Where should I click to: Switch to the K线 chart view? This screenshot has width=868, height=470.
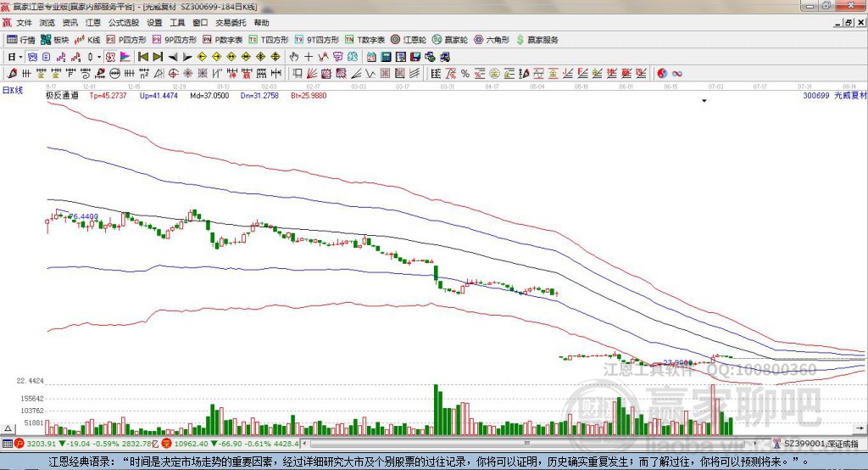tap(87, 40)
